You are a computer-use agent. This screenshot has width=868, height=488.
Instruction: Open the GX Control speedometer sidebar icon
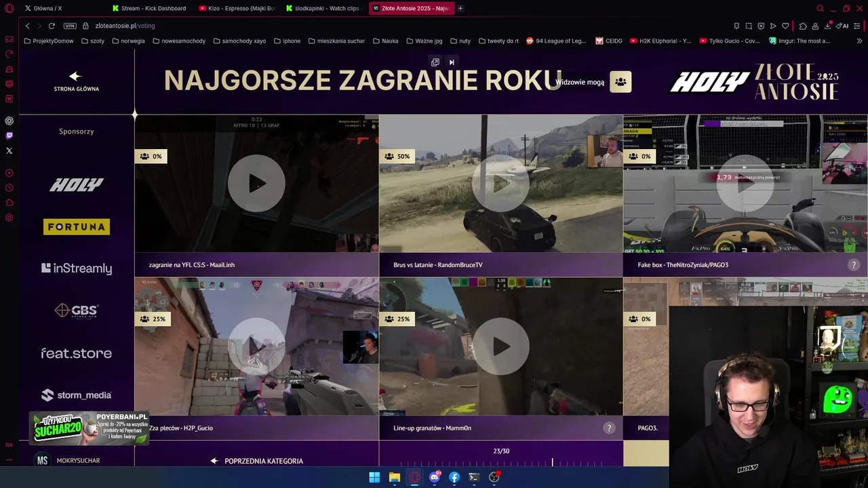point(9,54)
